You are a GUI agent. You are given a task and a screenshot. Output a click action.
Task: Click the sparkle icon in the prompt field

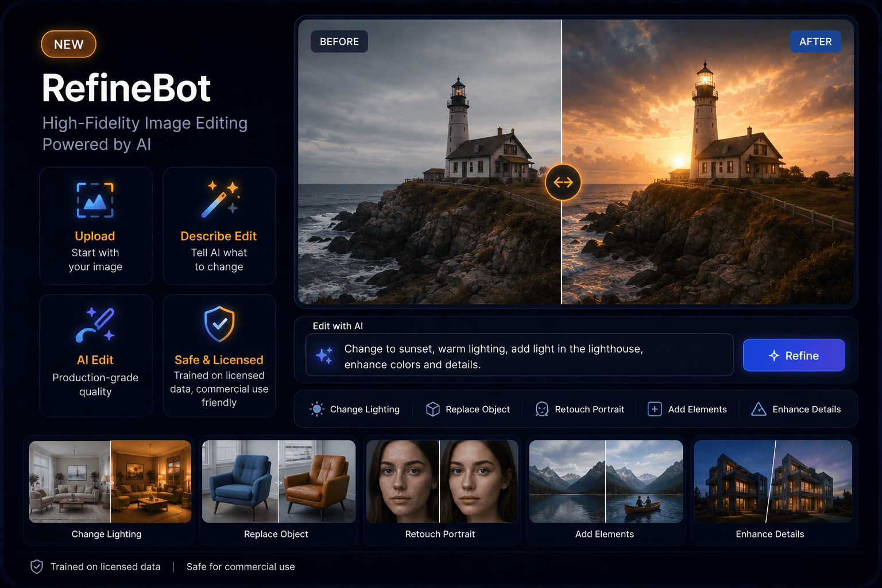[x=324, y=355]
